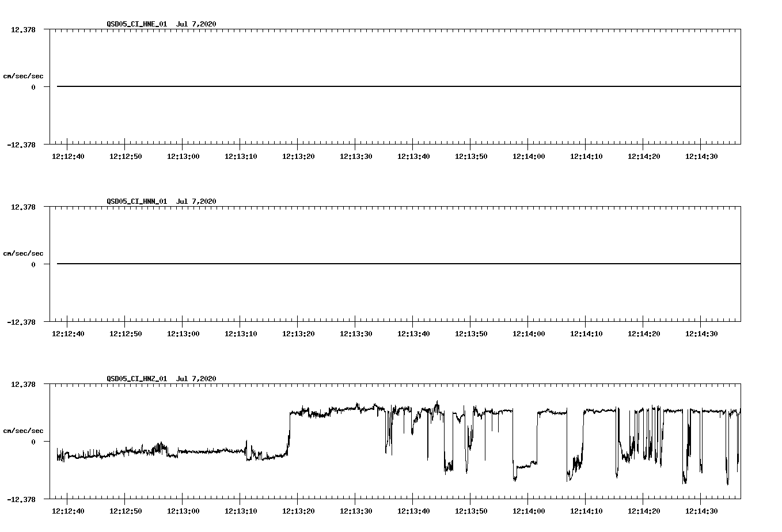The width and height of the screenshot is (782, 532).
Task: Click the 12:13:40 time label under HNZ plot
Action: pos(413,511)
